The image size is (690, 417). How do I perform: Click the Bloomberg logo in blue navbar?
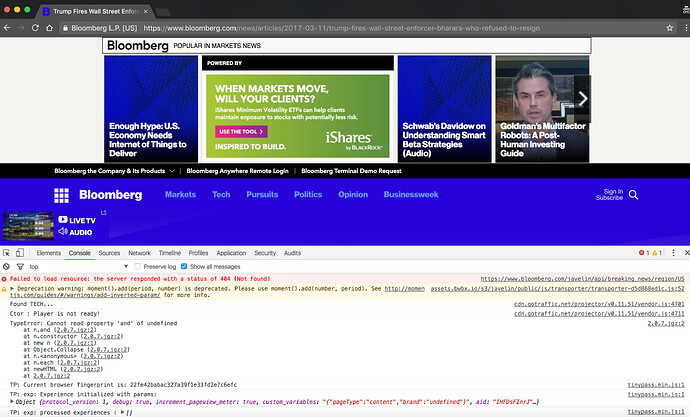pyautogui.click(x=110, y=195)
